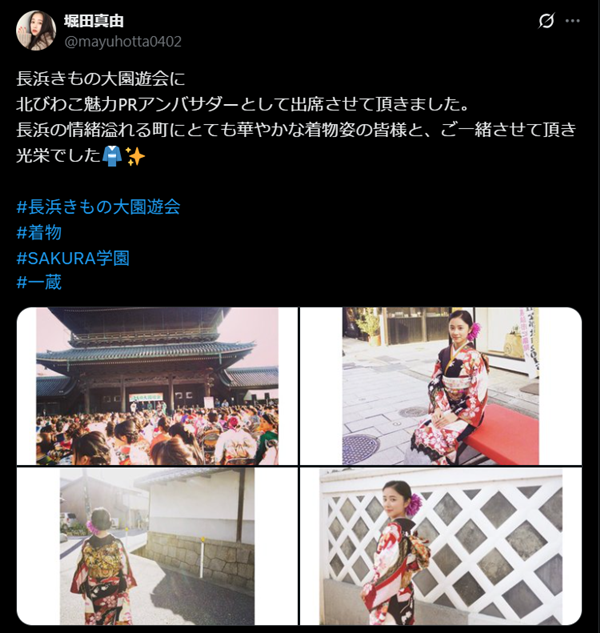
Task: Open hashtag #着物
Action: point(39,233)
